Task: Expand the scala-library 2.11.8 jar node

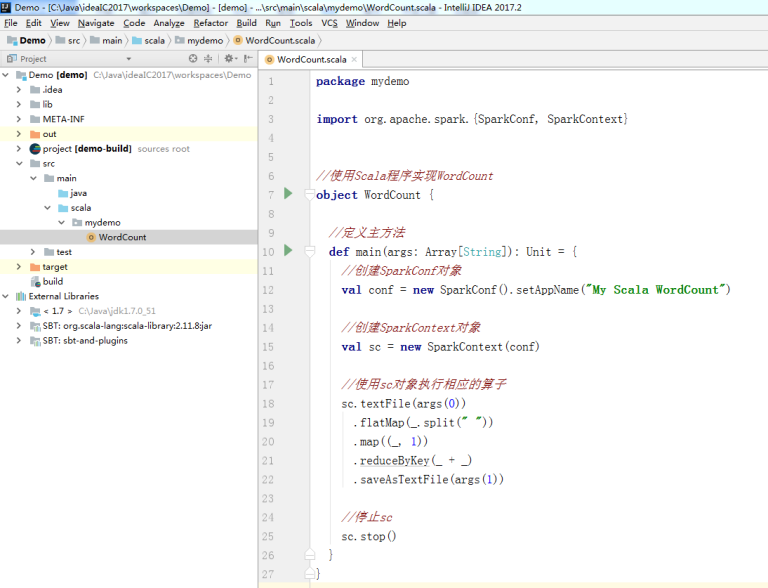Action: (x=19, y=325)
